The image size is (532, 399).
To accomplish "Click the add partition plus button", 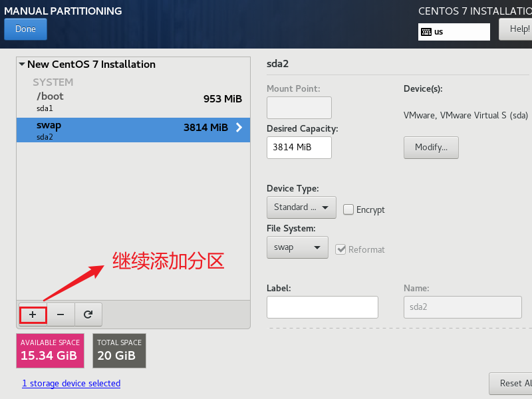I will [x=33, y=315].
